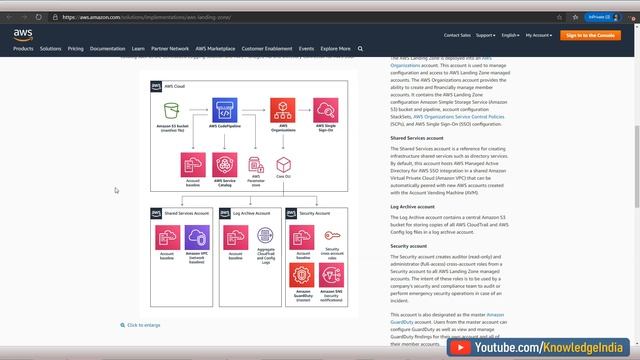Click the Shared Services account heading
The height and width of the screenshot is (360, 640).
[x=417, y=138]
